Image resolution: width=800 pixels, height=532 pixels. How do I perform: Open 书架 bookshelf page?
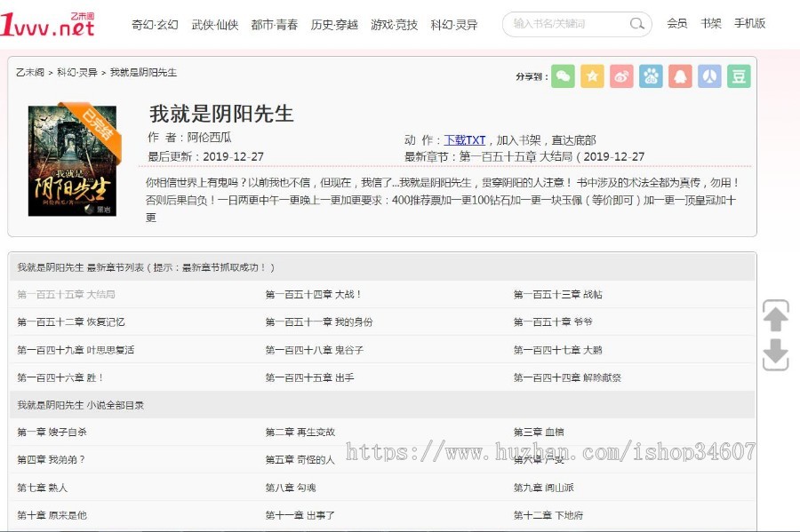click(x=710, y=24)
